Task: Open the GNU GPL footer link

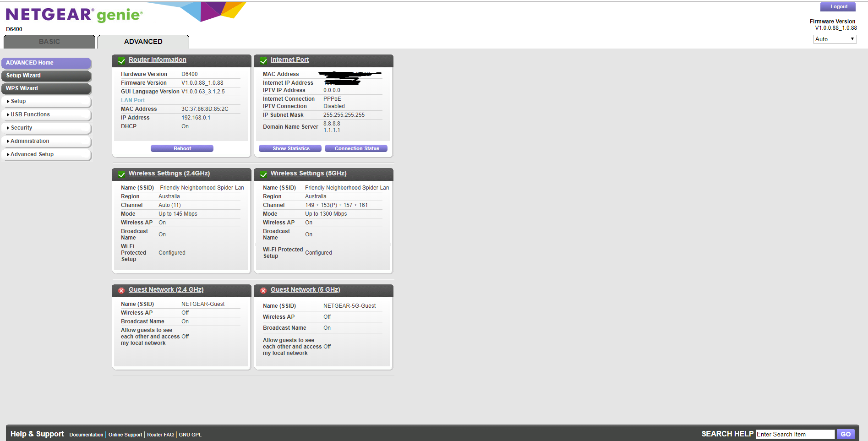Action: (x=190, y=435)
